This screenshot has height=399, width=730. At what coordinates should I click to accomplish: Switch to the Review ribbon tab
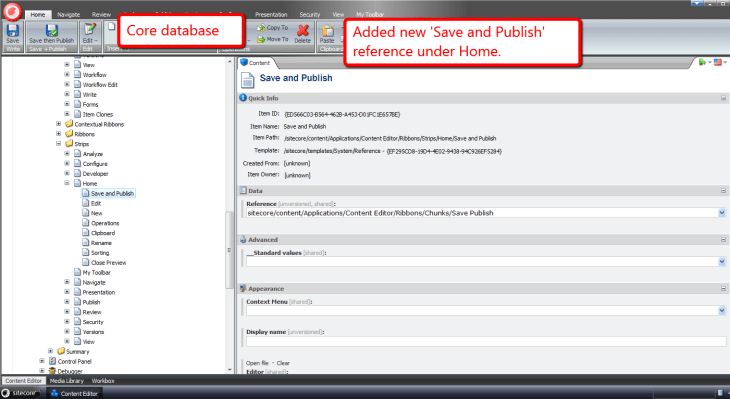tap(101, 14)
